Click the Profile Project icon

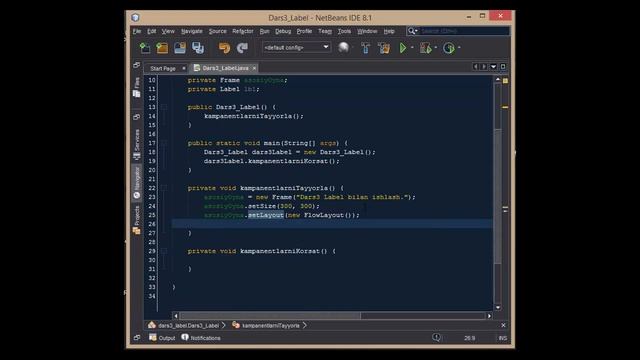[449, 48]
